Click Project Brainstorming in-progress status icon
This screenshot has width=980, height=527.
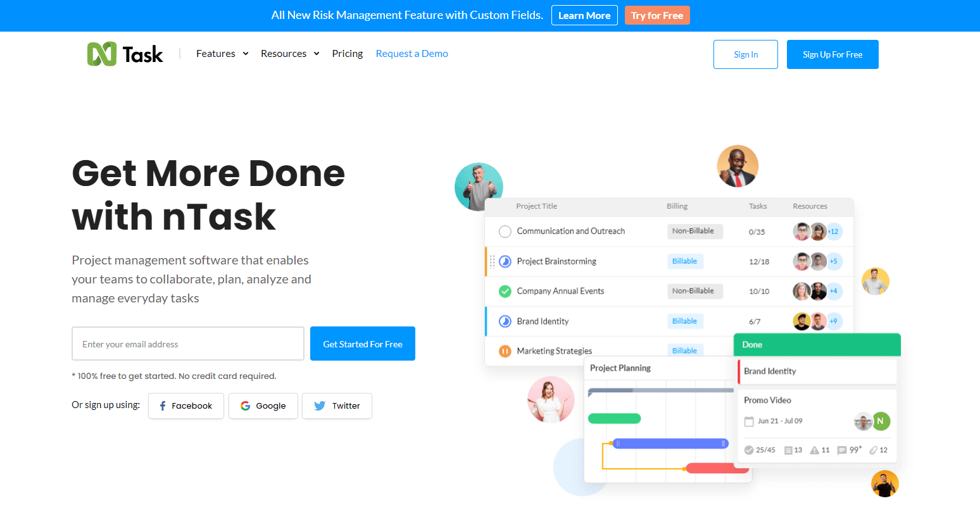(x=505, y=261)
